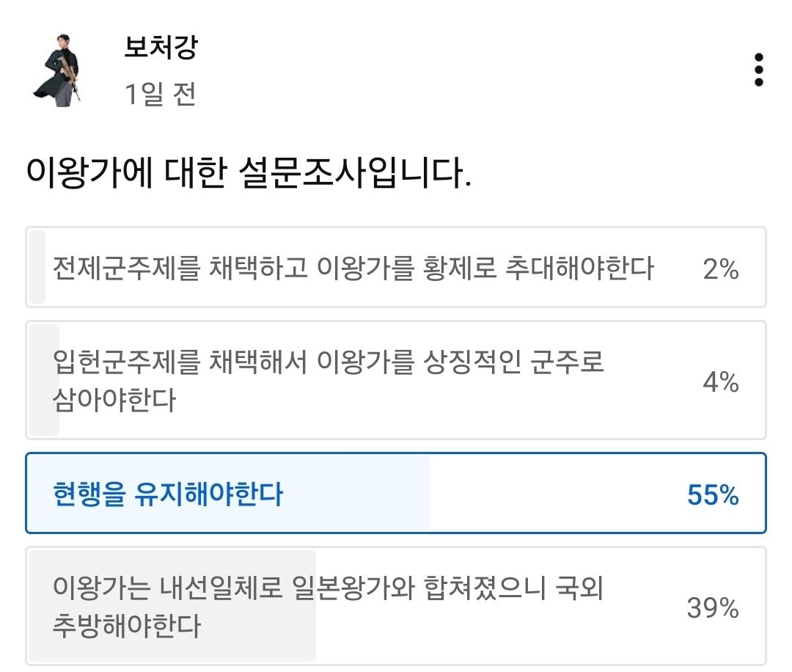Click the poll question about 이왕가
This screenshot has height=672, width=792.
[x=248, y=174]
